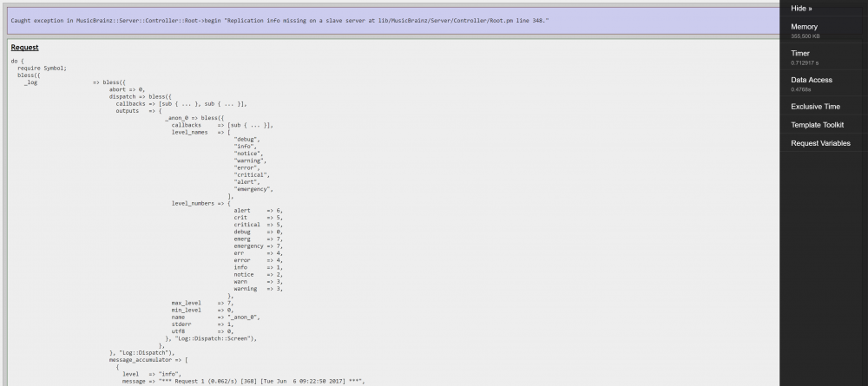Click the 'message_accumulator => [' line
Viewport: 868px width, 386px height.
pyautogui.click(x=148, y=360)
